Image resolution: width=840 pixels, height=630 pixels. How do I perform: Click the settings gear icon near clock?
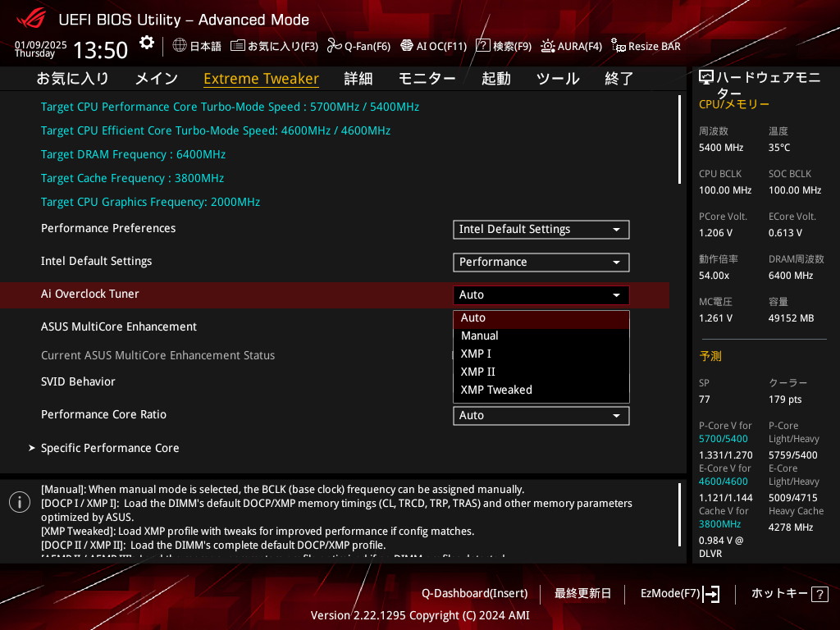pos(147,43)
